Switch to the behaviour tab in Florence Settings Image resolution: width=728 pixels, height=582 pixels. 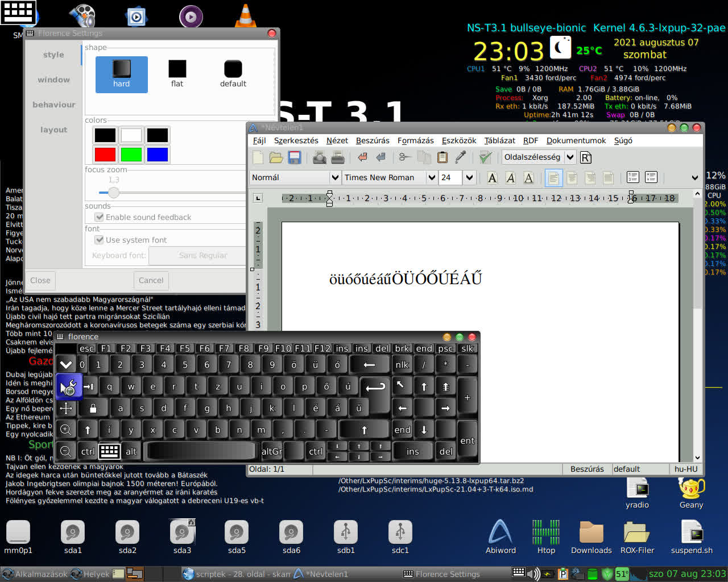[x=53, y=105]
